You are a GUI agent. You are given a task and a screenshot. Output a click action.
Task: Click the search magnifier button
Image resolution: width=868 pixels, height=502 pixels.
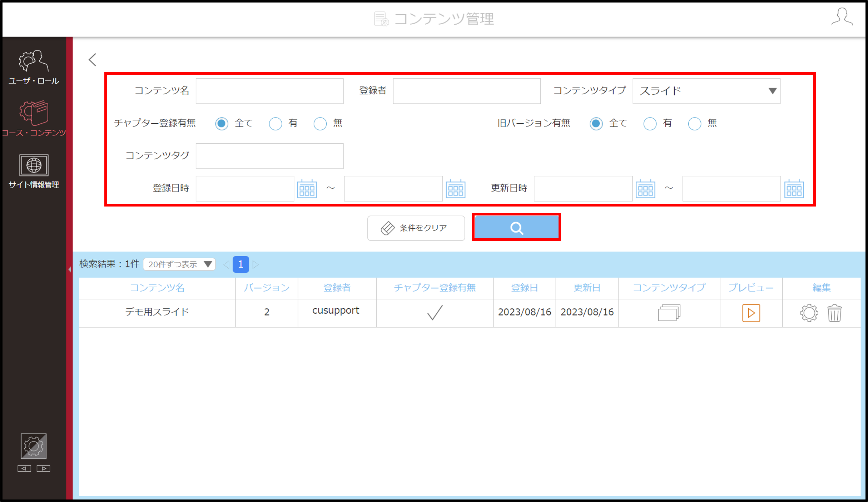pos(516,228)
